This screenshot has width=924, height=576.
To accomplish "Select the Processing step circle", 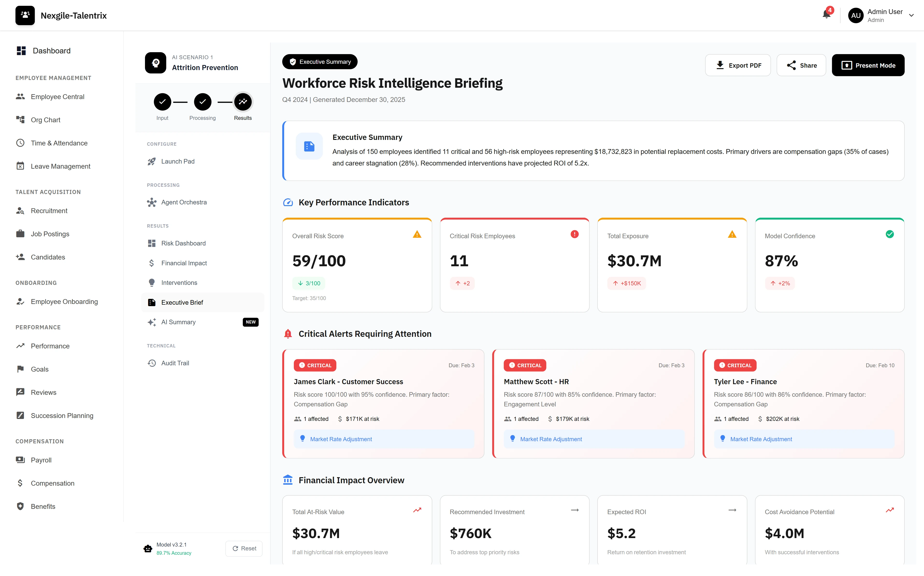I will tap(202, 102).
